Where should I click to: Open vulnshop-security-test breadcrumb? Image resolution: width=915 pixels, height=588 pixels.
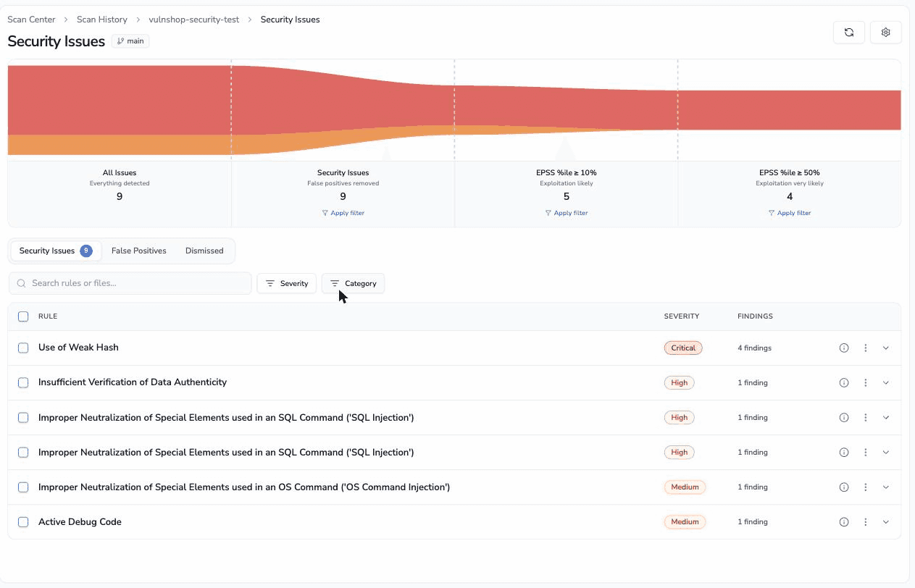point(194,20)
